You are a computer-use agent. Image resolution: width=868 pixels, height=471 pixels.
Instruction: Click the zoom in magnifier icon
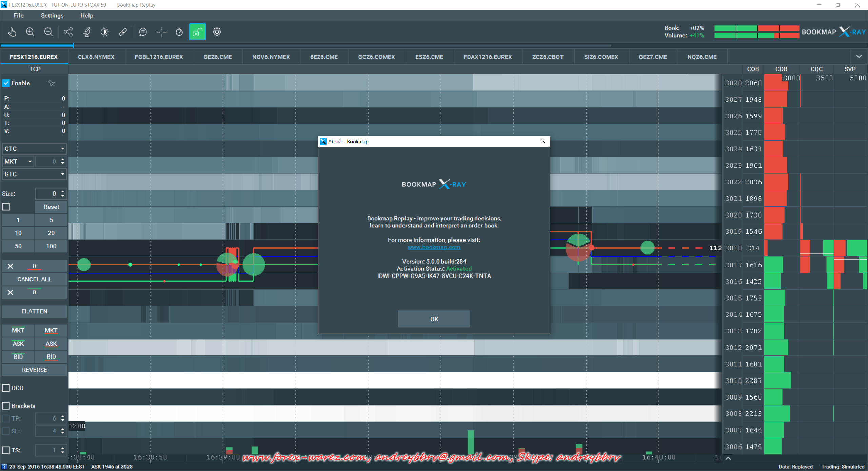[30, 32]
